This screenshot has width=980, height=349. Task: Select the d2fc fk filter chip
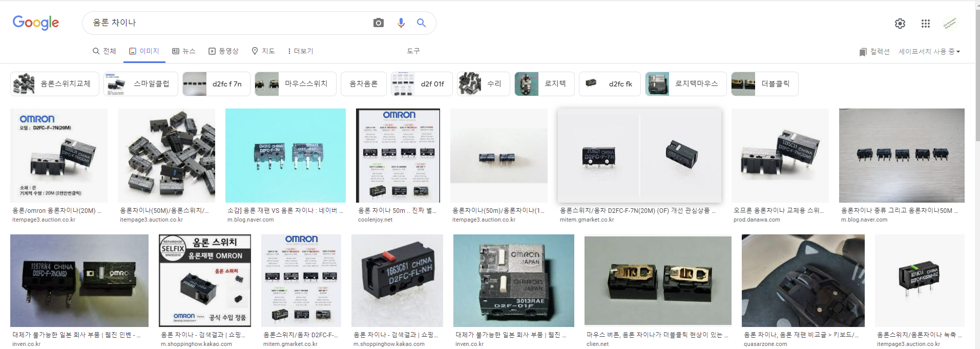pyautogui.click(x=610, y=84)
